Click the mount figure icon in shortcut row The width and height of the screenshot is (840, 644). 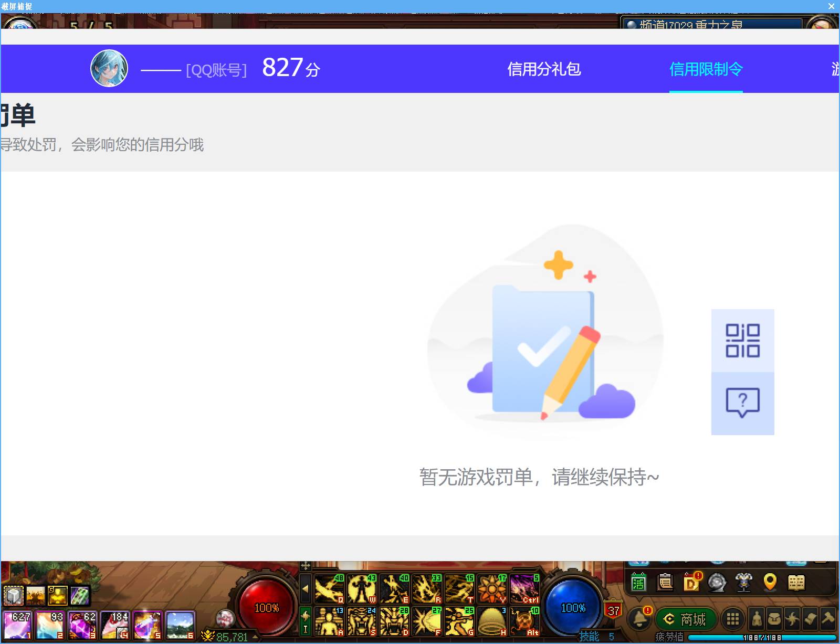(x=744, y=582)
